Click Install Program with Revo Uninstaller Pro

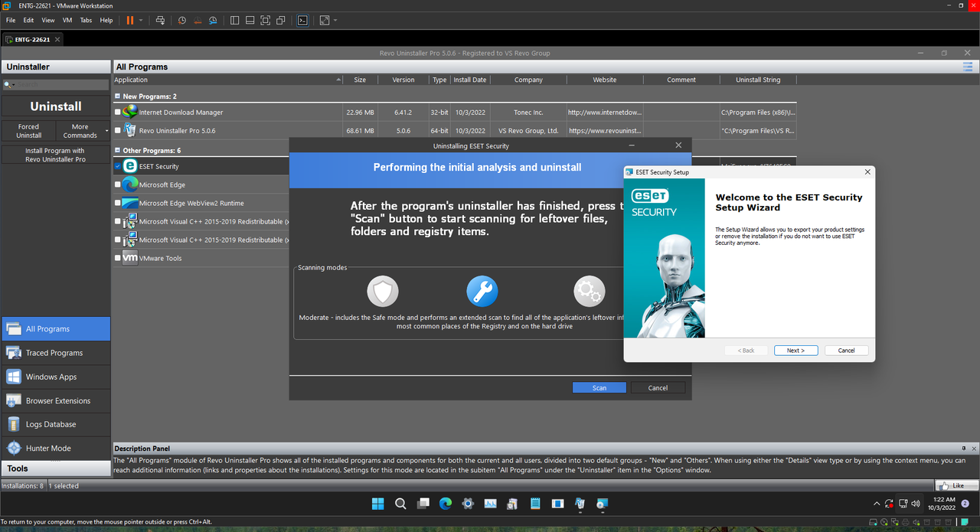(55, 155)
